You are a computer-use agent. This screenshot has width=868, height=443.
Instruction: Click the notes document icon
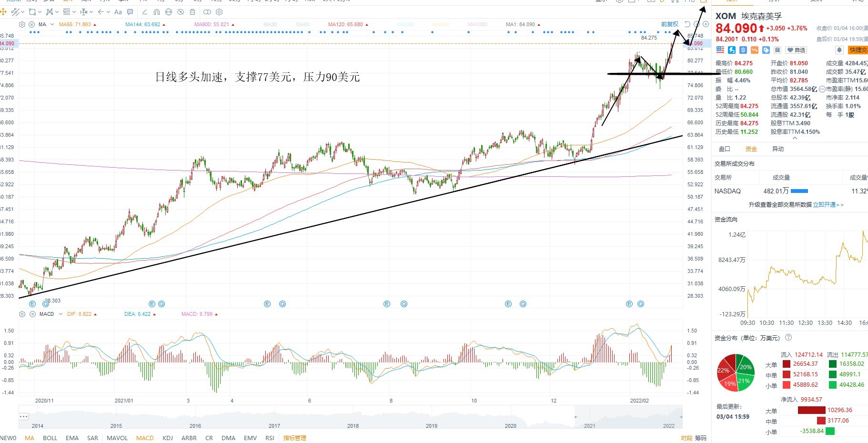pyautogui.click(x=777, y=50)
